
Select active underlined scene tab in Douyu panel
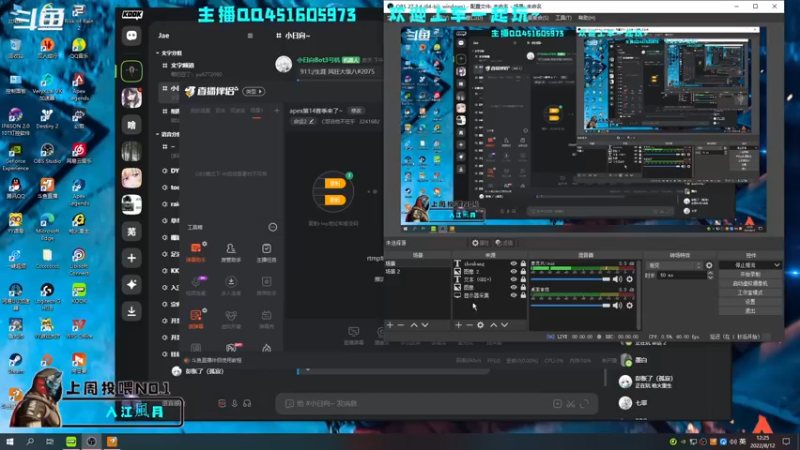point(257,111)
